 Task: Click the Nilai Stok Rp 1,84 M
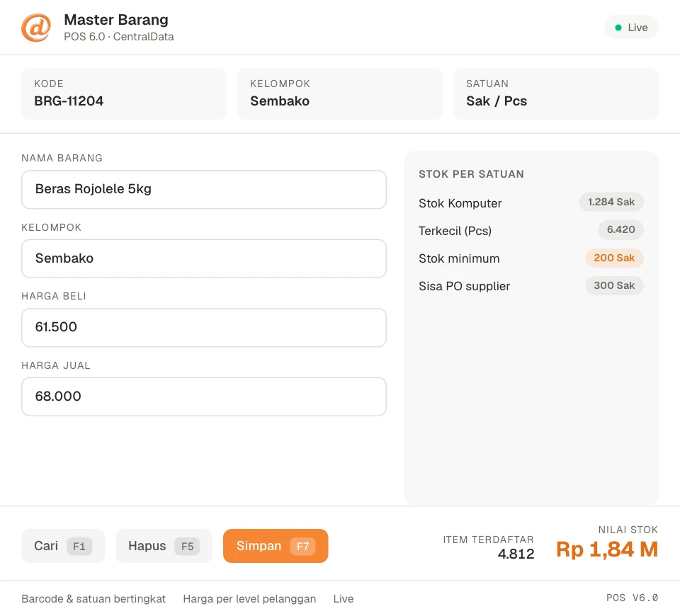tap(607, 549)
